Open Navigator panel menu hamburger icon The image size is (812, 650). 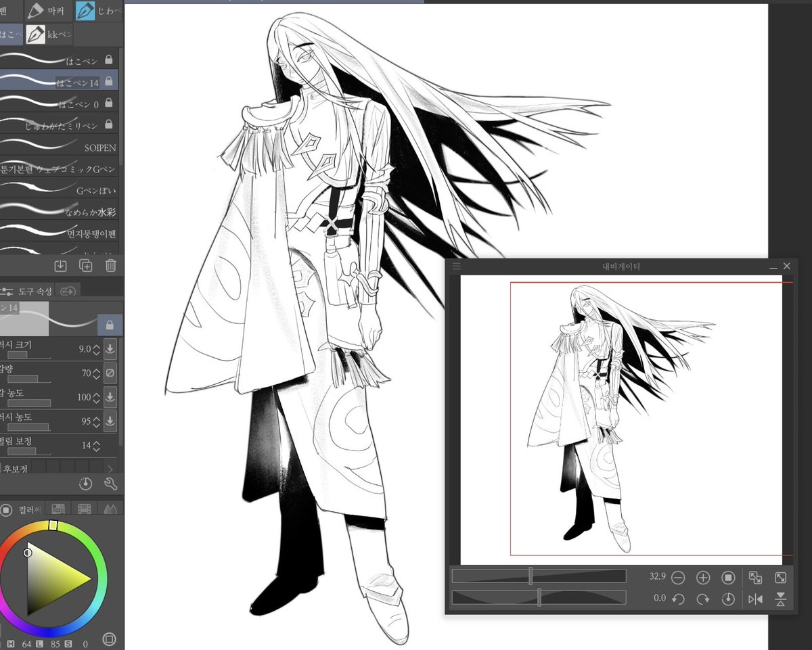[456, 266]
